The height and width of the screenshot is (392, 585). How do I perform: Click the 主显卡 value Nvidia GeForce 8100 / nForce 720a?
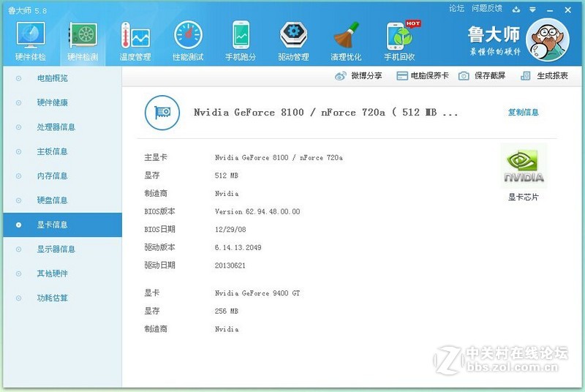(279, 157)
